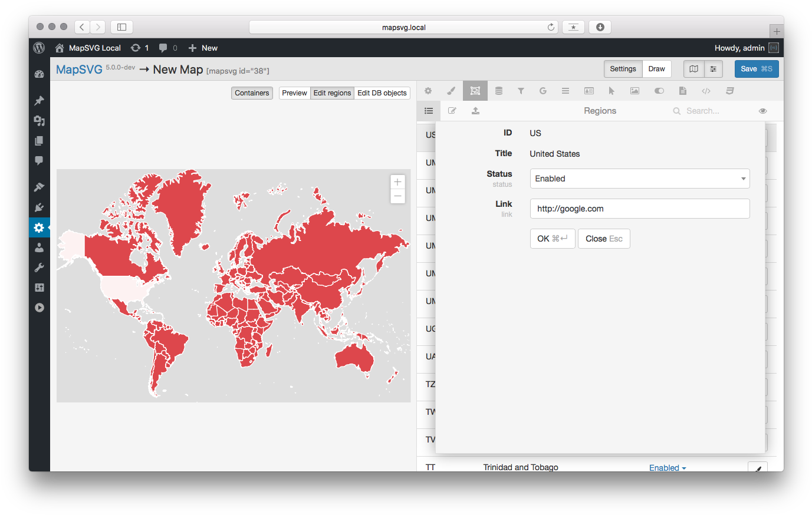Open the image/background icon tab

coord(635,91)
